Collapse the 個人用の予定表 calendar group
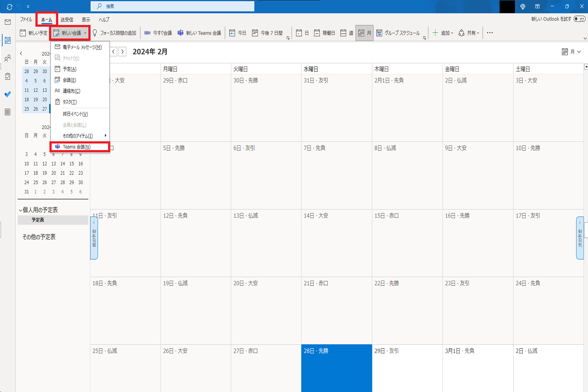The image size is (588, 392). point(20,210)
